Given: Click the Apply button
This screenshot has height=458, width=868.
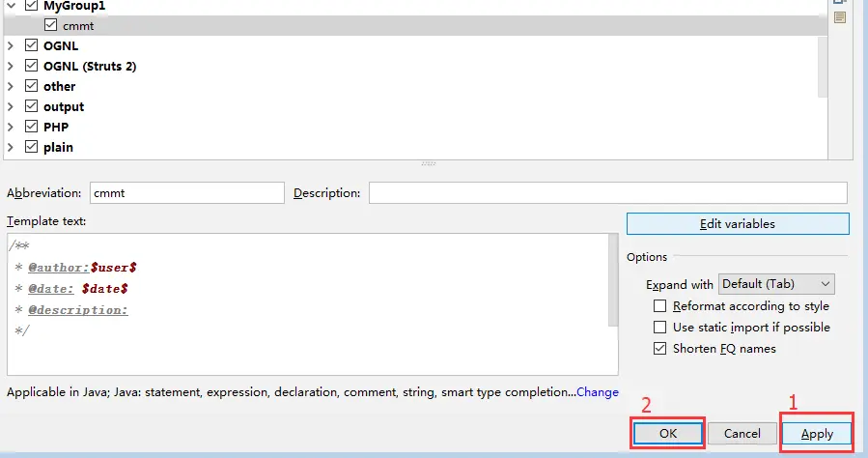Looking at the screenshot, I should coord(817,433).
